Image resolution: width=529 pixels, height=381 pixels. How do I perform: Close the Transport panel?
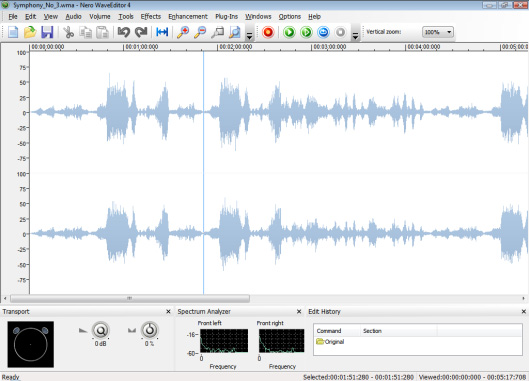pos(168,311)
